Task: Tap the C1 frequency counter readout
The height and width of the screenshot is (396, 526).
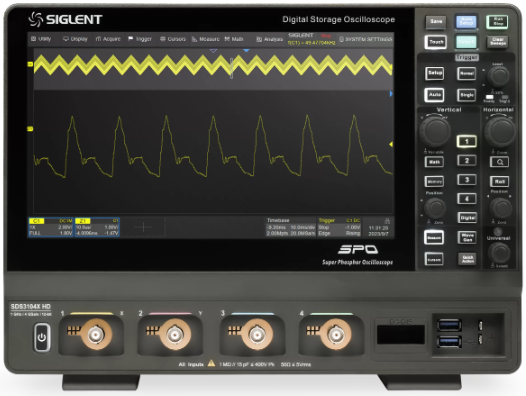Action: point(312,43)
